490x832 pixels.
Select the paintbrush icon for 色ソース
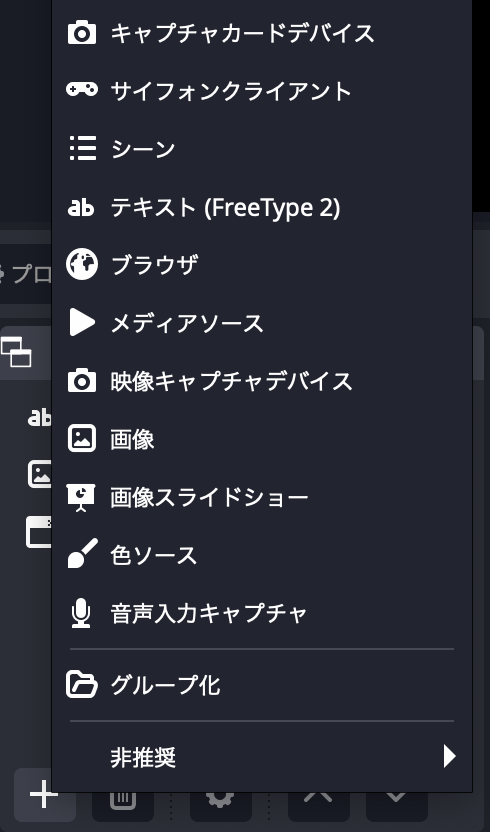coord(83,553)
